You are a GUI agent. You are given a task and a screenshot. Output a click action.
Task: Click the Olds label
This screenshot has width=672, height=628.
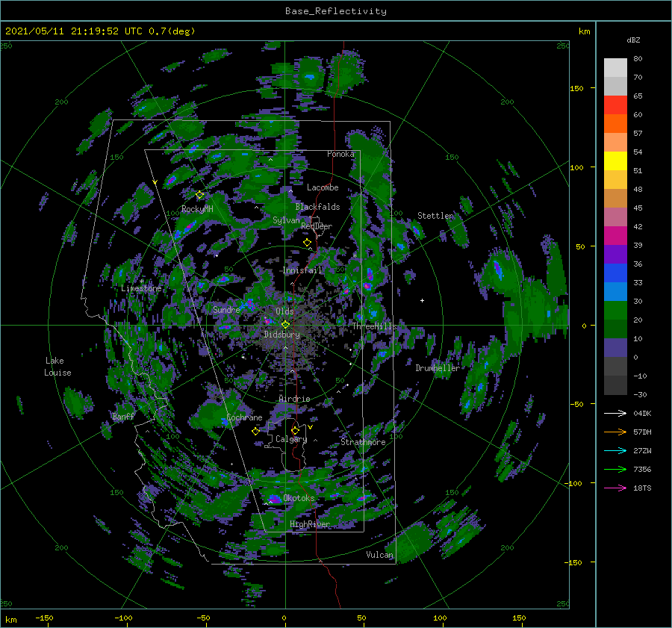[284, 311]
